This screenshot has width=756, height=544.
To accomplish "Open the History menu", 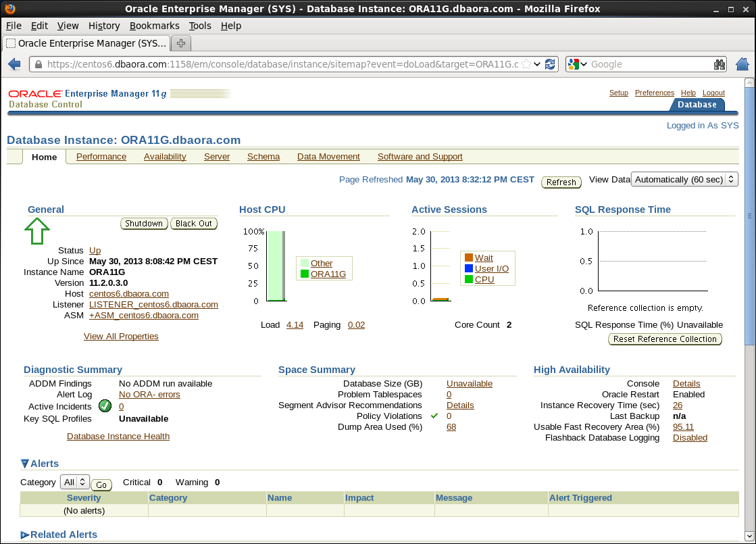I will pos(103,26).
